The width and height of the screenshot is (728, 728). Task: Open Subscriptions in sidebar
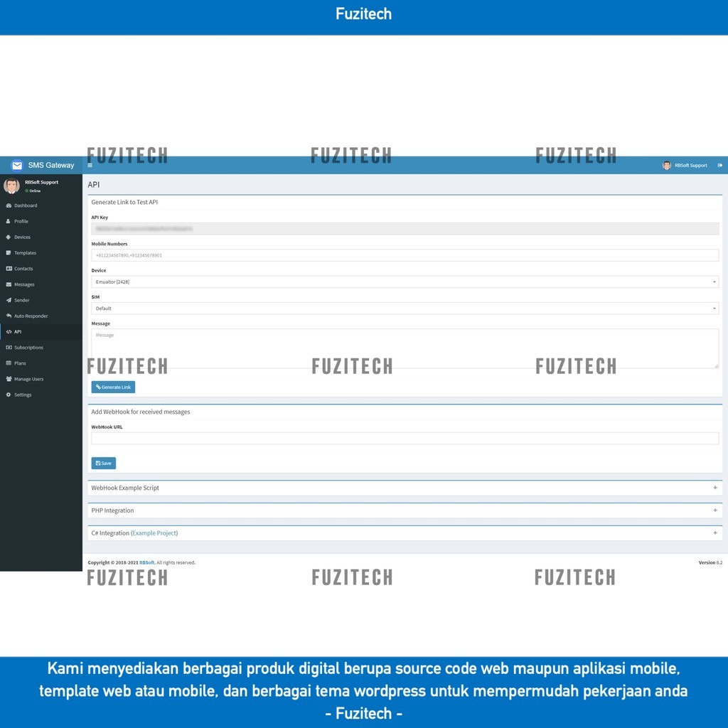coord(41,347)
